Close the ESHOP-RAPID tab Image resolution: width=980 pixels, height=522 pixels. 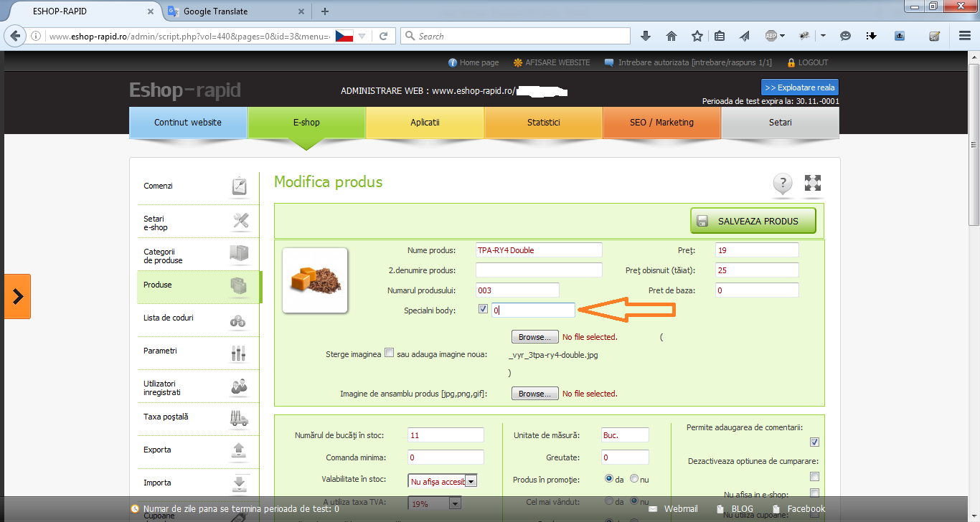click(x=150, y=11)
